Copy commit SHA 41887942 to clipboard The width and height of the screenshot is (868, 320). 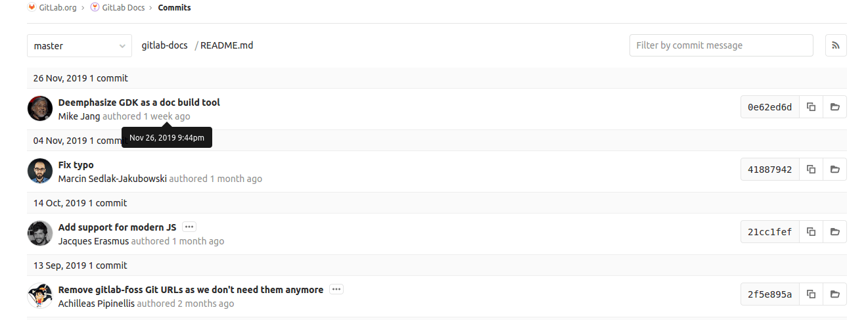click(x=811, y=170)
